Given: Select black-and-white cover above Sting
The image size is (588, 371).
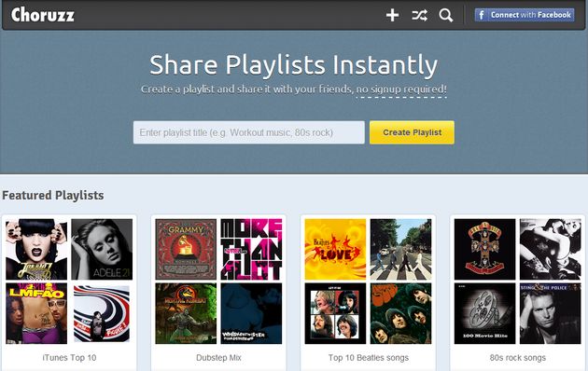Looking at the screenshot, I should [x=550, y=249].
